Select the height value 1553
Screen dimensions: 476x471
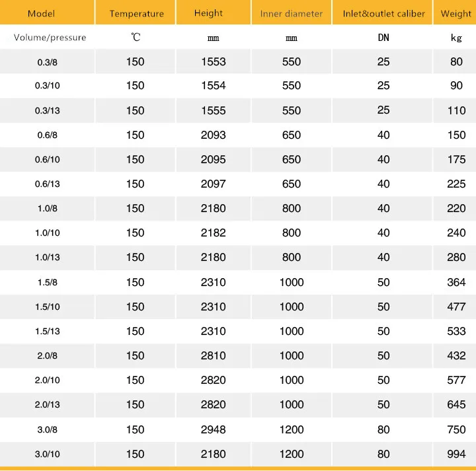coord(213,61)
